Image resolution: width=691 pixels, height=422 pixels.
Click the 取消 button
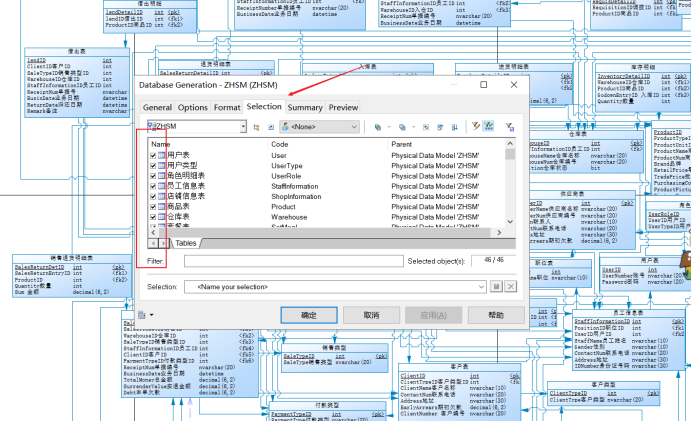pos(371,315)
